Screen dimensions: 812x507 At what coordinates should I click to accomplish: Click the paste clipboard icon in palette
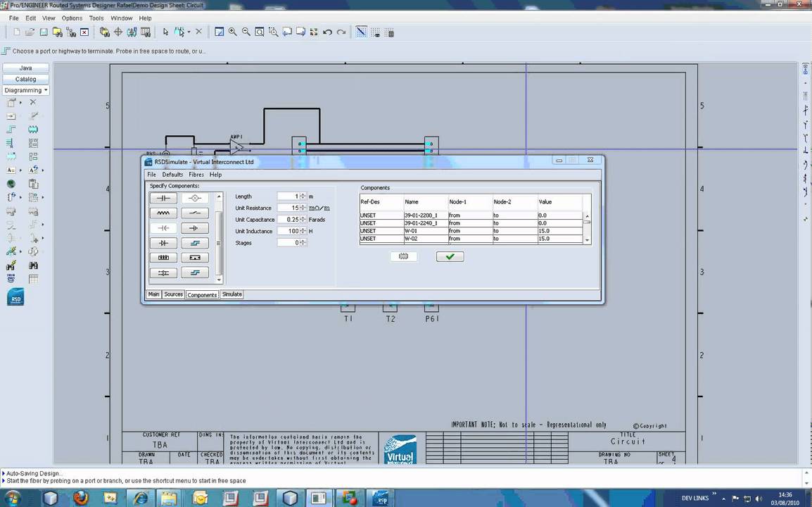(33, 184)
